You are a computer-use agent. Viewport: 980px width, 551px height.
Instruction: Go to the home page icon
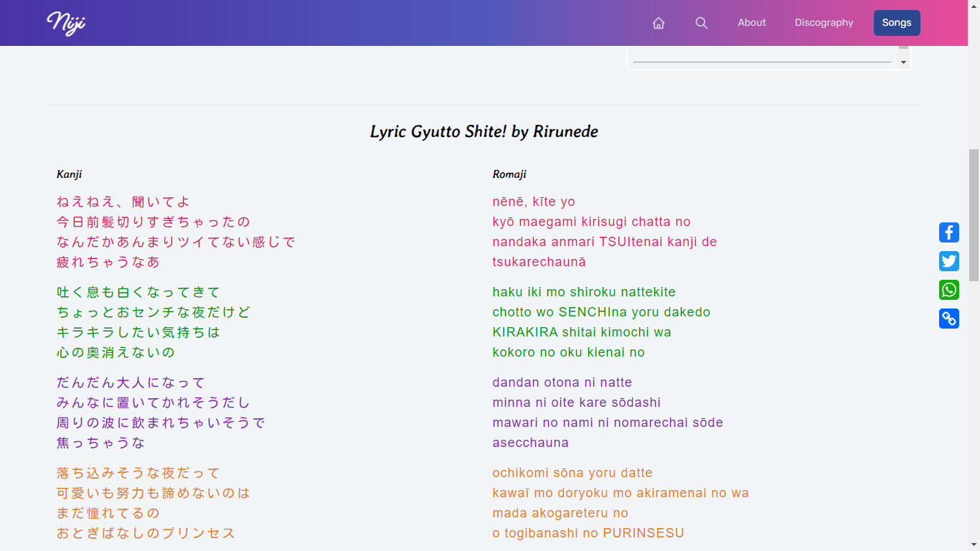tap(659, 23)
